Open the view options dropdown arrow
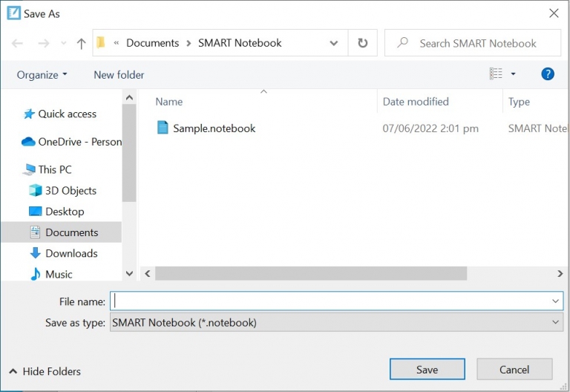570x392 pixels. pos(514,73)
